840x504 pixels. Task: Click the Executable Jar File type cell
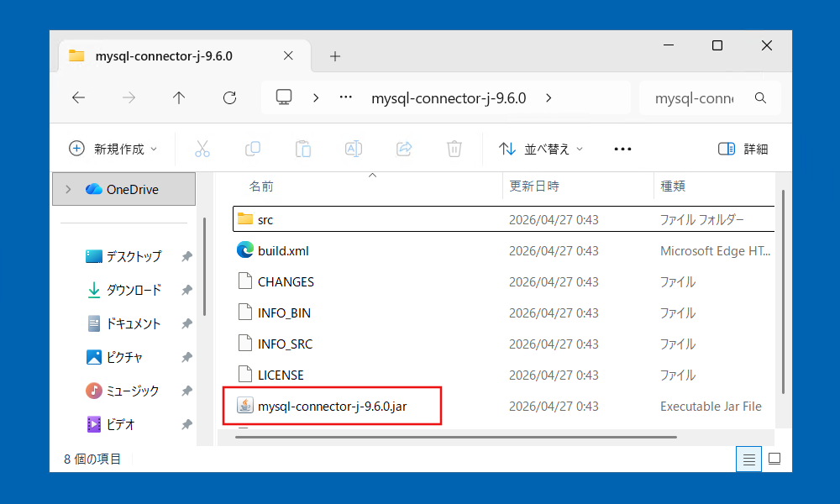(711, 407)
